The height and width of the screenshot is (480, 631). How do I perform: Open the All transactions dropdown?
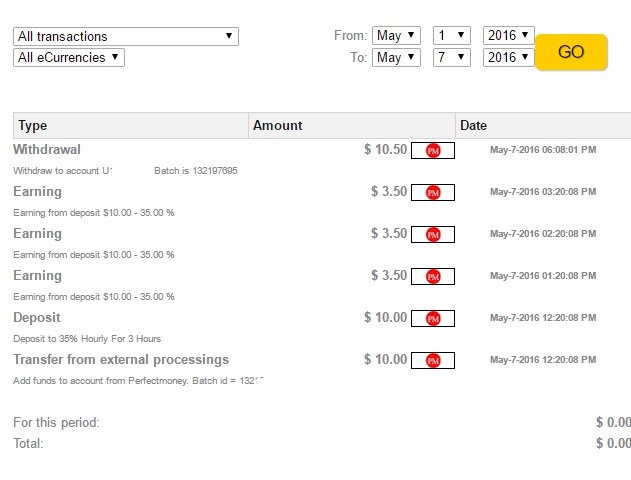point(126,36)
